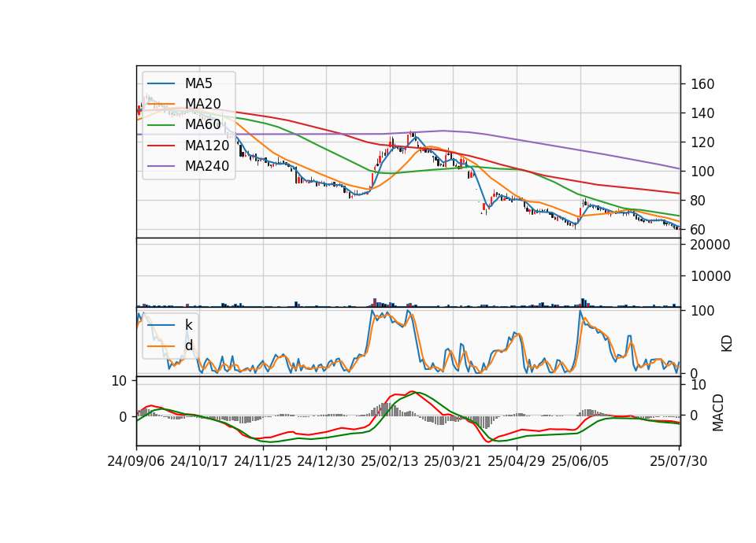
Task: Click the 10000 volume axis label
Action: (x=709, y=276)
